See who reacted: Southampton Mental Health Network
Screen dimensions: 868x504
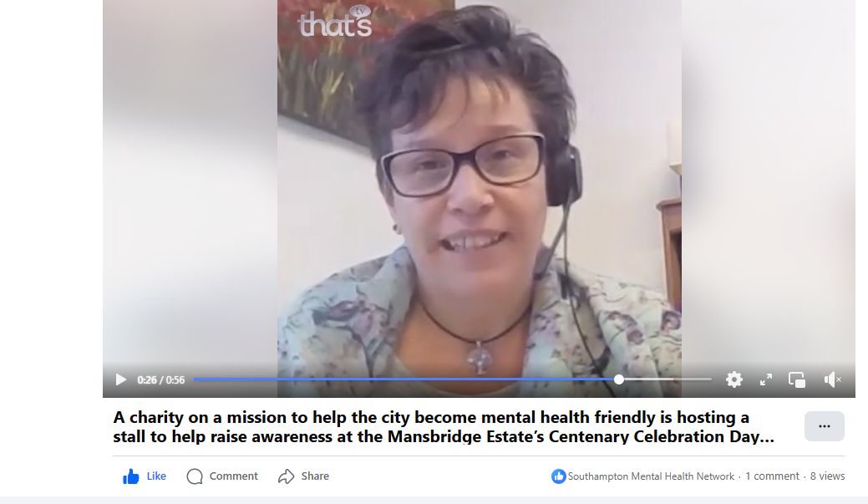(x=651, y=476)
